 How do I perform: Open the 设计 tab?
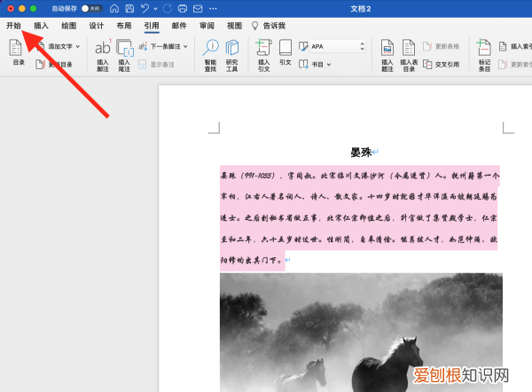coord(96,26)
